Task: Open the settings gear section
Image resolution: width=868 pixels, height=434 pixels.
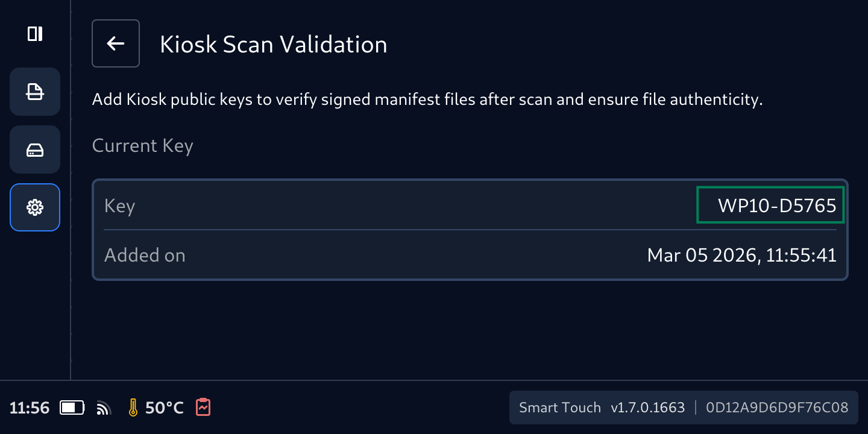Action: click(x=35, y=207)
